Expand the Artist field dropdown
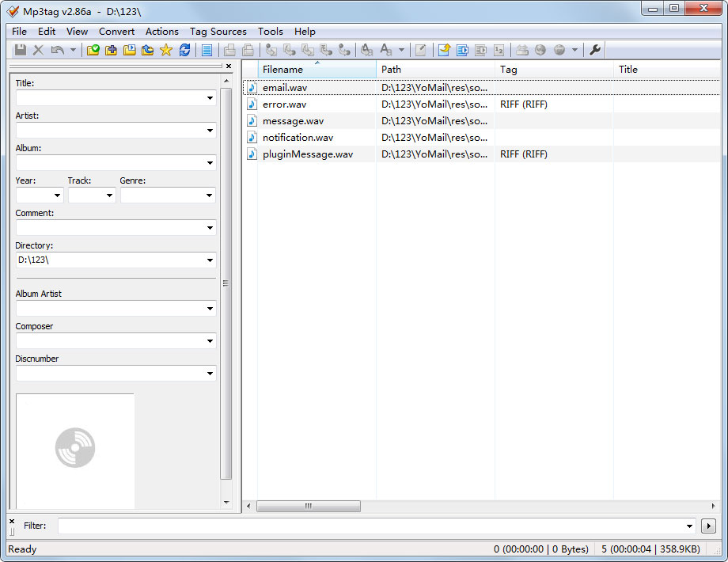Image resolution: width=728 pixels, height=562 pixels. [x=210, y=131]
